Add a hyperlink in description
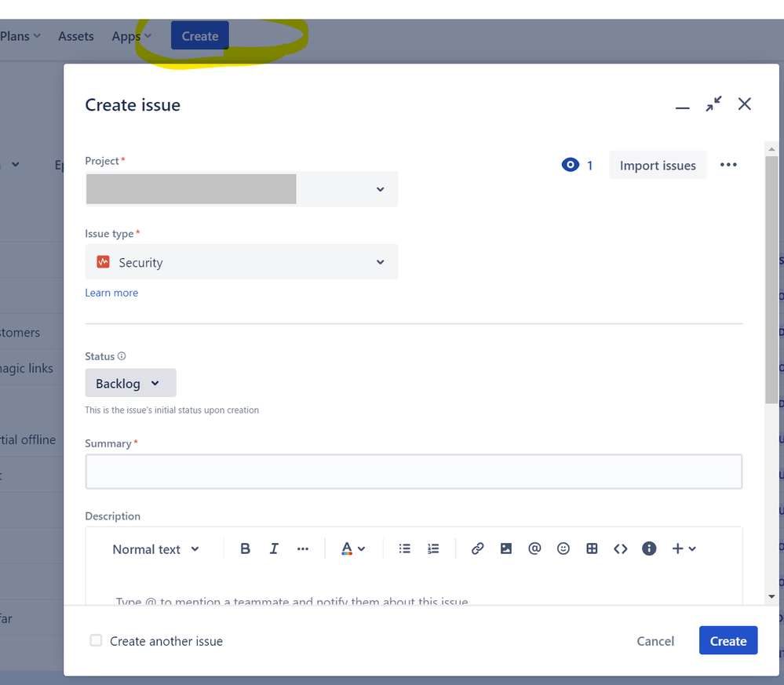 point(477,548)
